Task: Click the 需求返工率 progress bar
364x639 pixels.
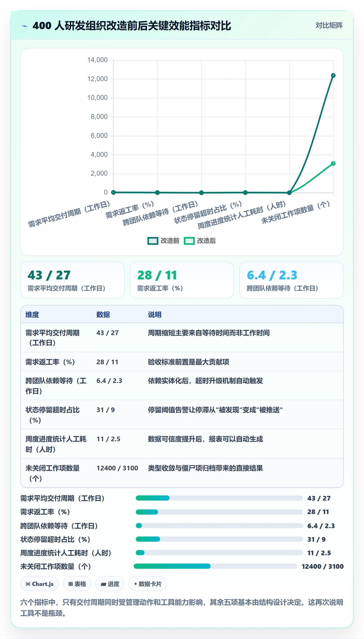Action: (x=219, y=512)
